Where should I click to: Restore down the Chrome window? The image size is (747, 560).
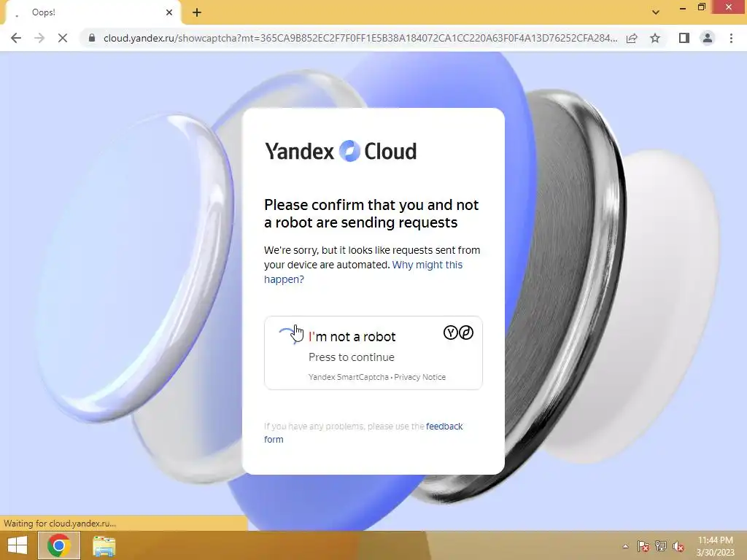pos(702,7)
